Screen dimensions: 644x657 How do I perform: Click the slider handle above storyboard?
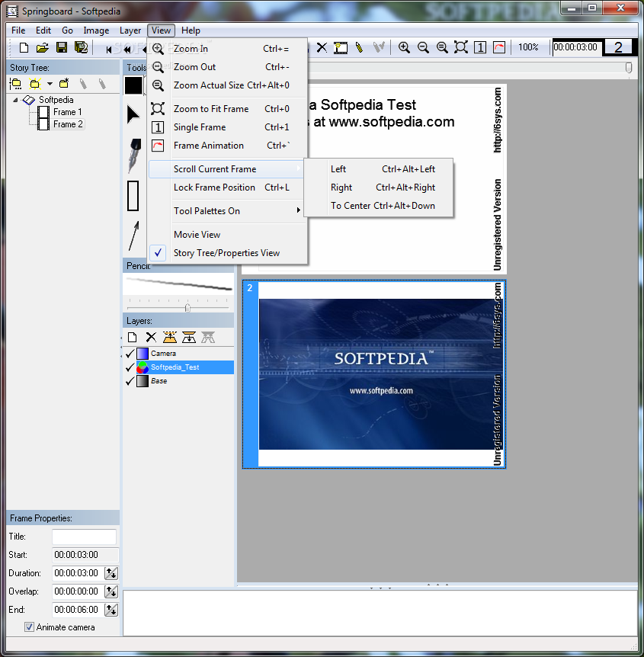[629, 68]
